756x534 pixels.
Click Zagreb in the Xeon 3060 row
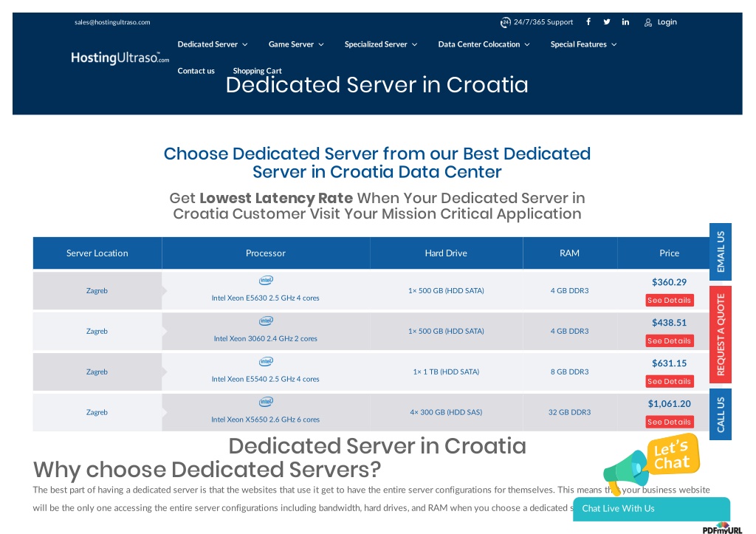click(x=97, y=332)
